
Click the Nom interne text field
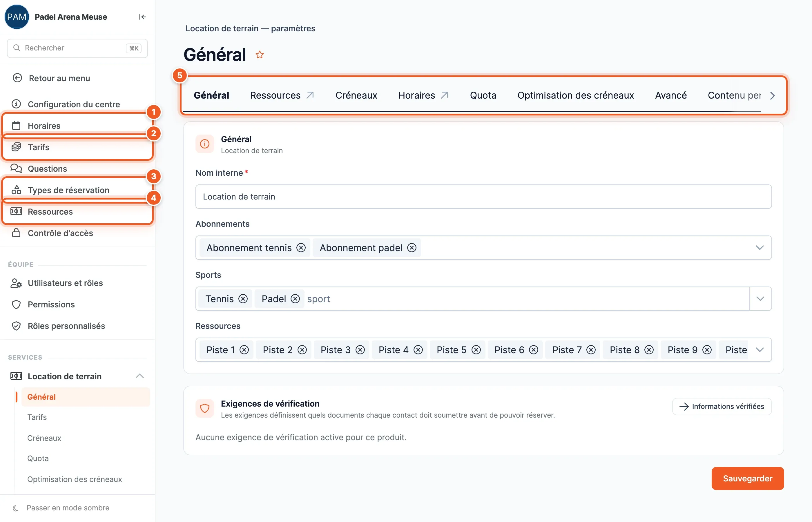click(483, 197)
